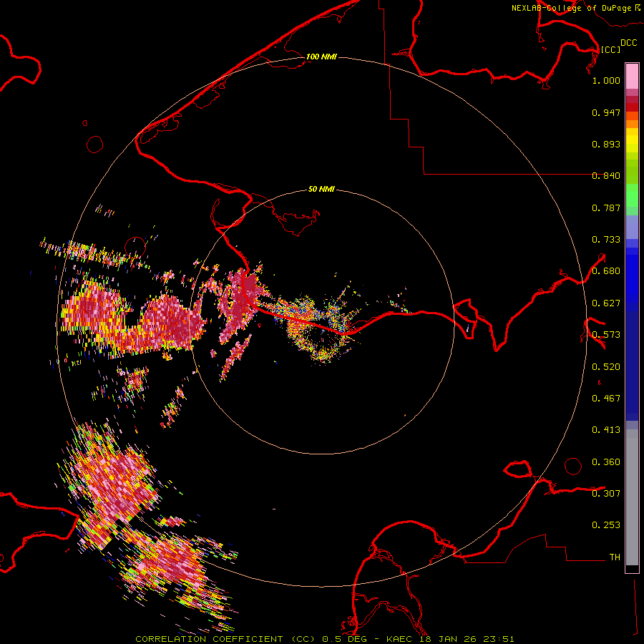Click the 0.893 color scale label

coord(606,144)
